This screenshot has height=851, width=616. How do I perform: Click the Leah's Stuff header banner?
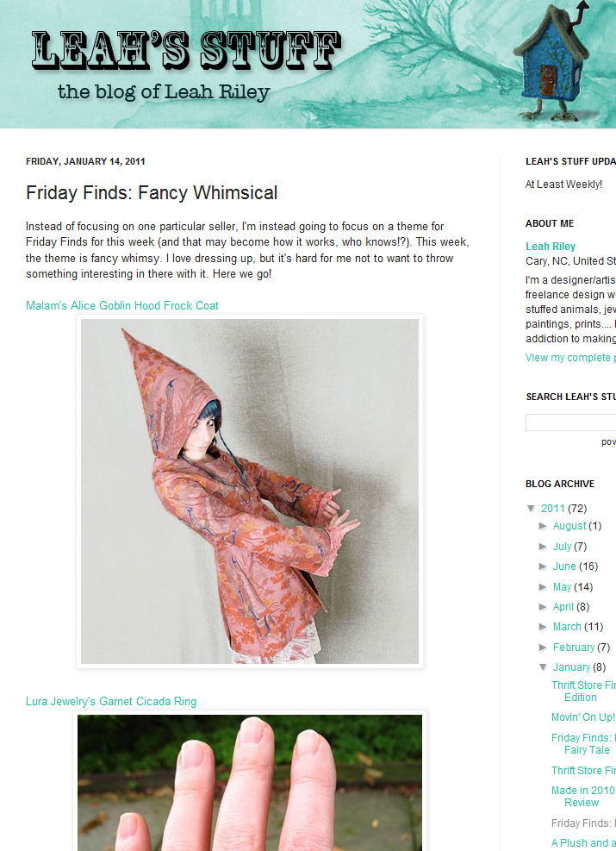(x=308, y=64)
